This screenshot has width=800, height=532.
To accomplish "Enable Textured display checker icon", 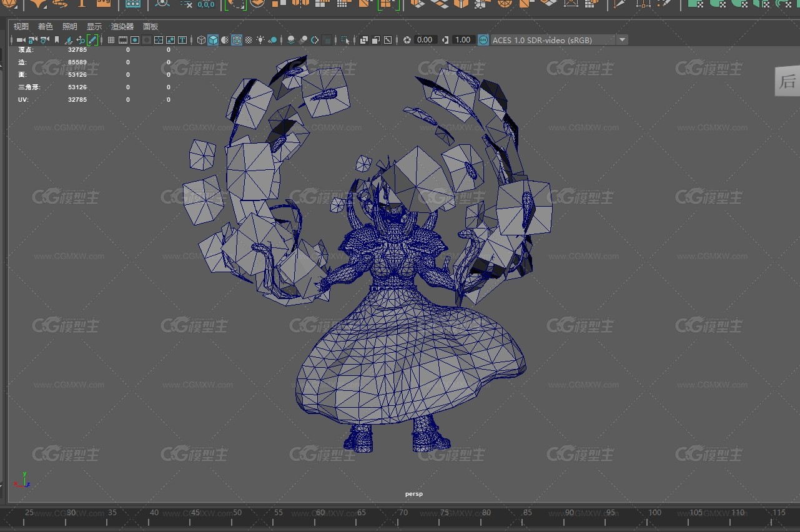I will tap(249, 40).
